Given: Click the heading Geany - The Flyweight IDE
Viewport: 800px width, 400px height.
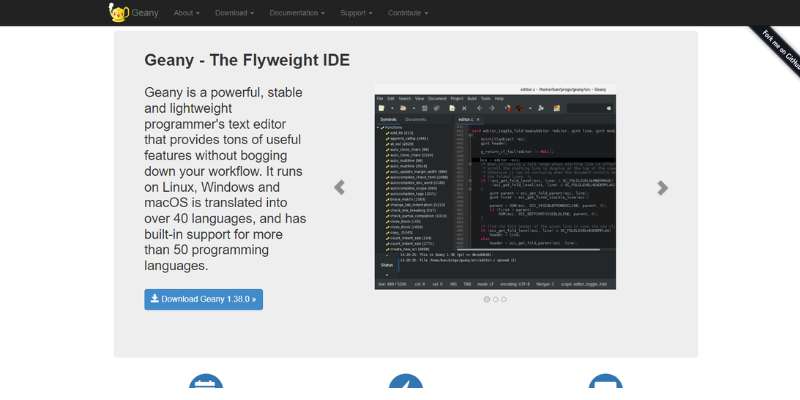Looking at the screenshot, I should point(247,60).
